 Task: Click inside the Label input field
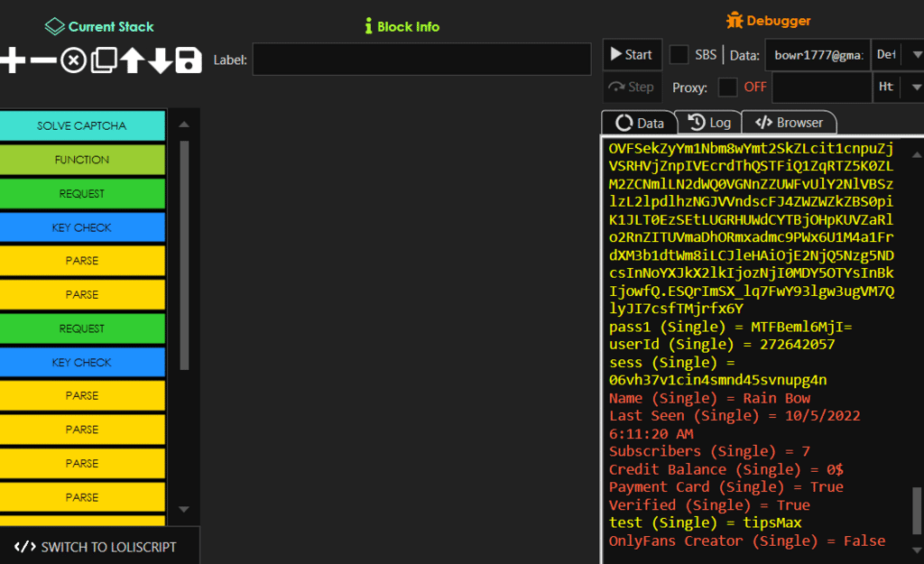coord(421,60)
